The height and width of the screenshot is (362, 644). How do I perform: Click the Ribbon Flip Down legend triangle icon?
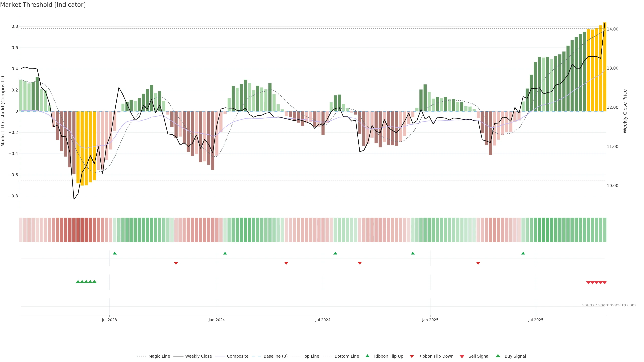click(412, 356)
